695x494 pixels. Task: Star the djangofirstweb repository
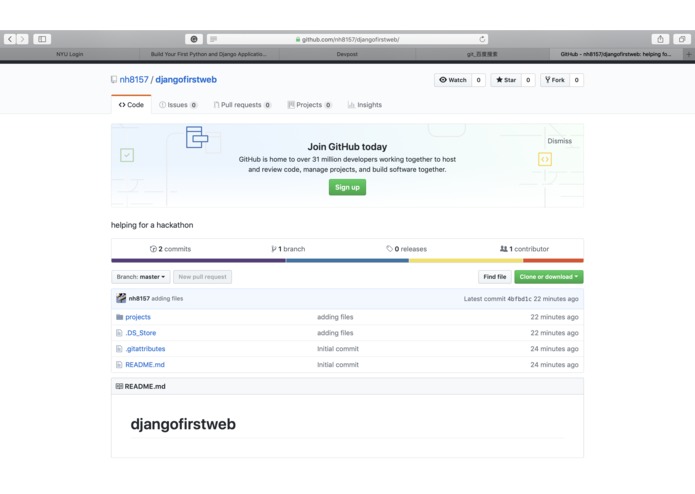506,80
